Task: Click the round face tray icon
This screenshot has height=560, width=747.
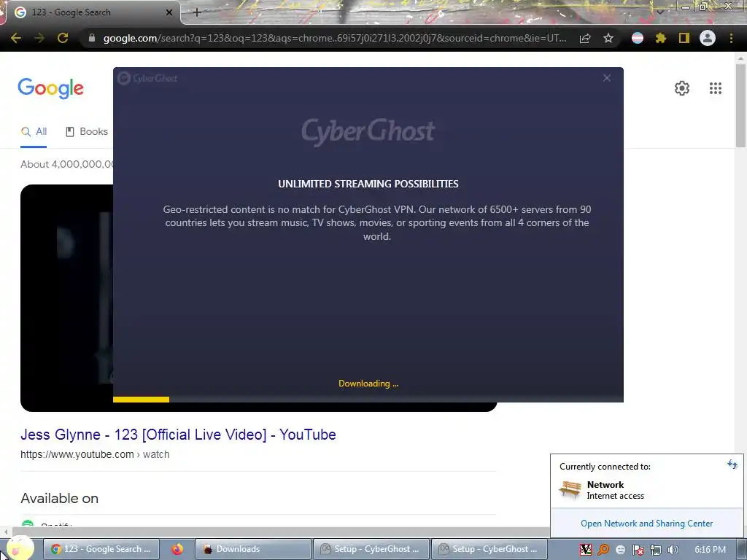Action: [620, 550]
